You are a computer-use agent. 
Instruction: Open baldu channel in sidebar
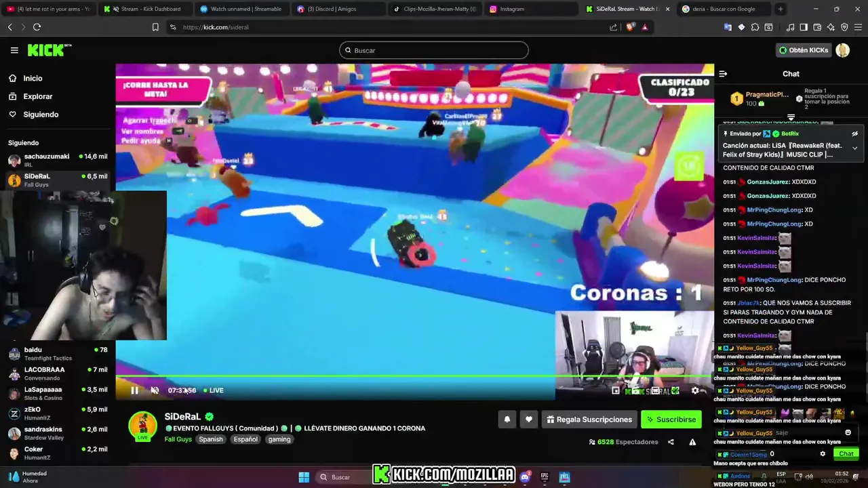57,354
